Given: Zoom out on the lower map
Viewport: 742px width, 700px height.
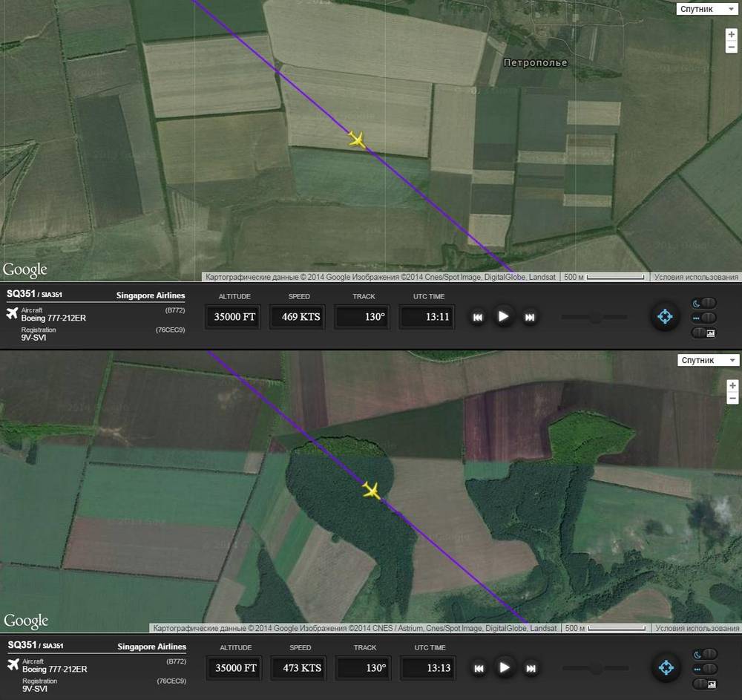Looking at the screenshot, I should coord(732,398).
